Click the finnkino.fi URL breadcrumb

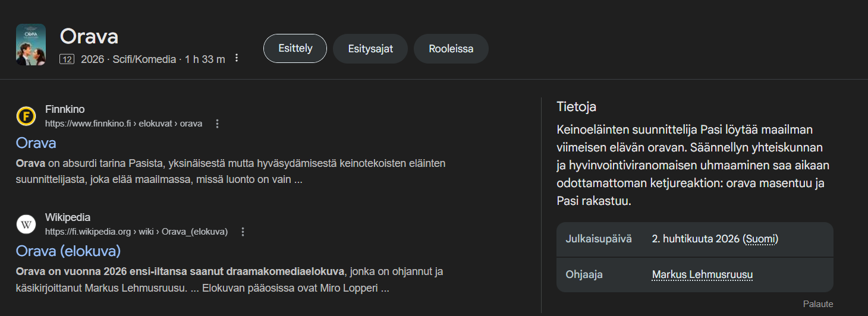[124, 124]
